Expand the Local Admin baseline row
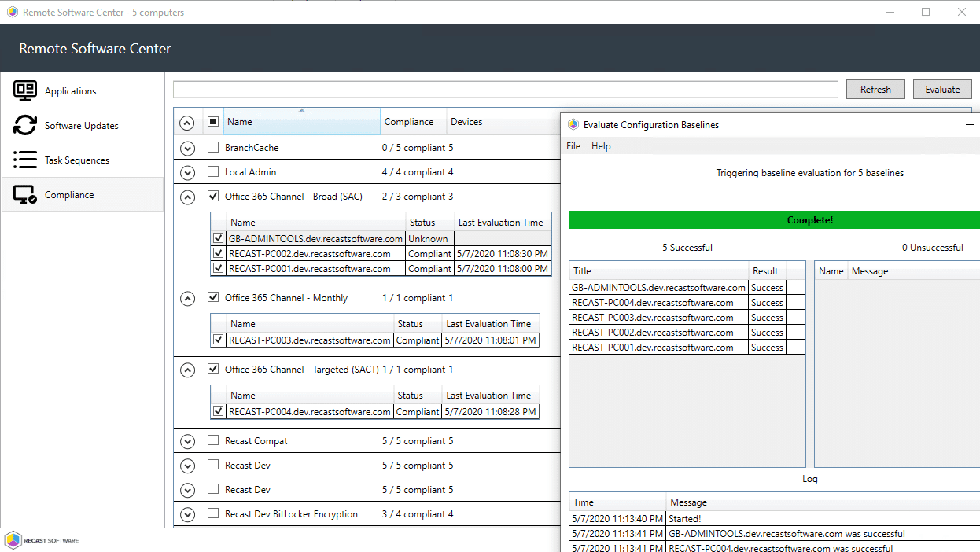 (x=187, y=172)
